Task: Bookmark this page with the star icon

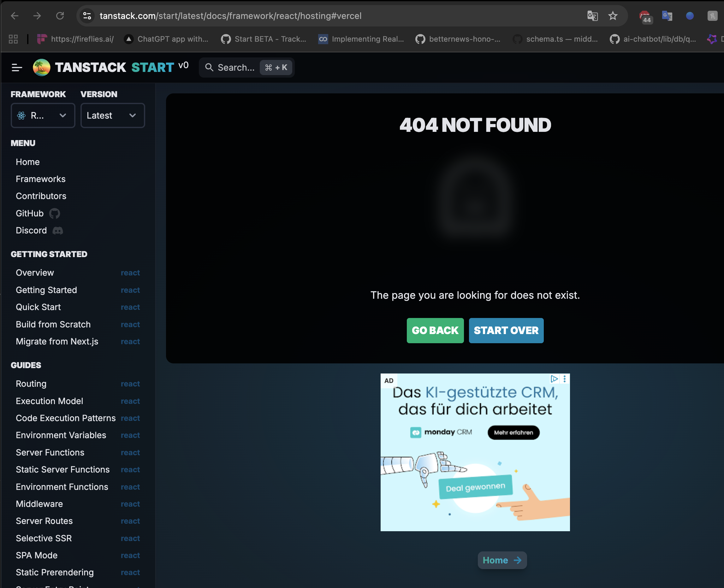Action: pos(613,16)
